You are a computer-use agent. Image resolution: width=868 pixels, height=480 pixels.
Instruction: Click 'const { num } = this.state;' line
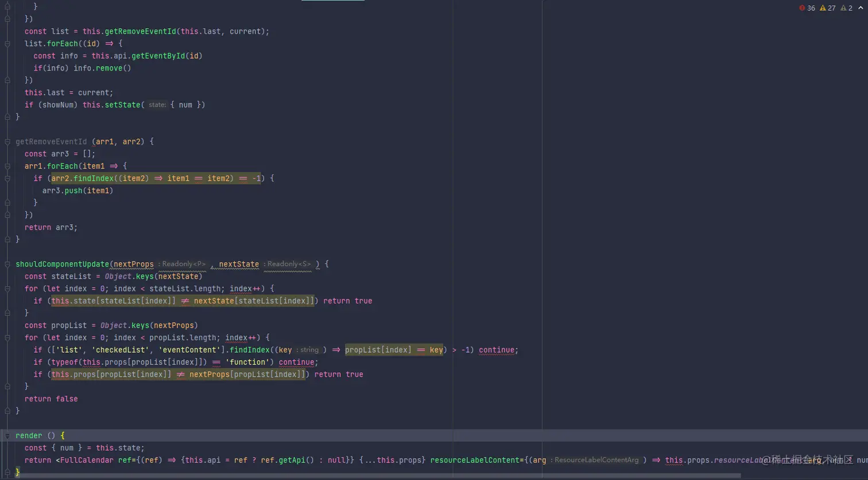coord(84,448)
